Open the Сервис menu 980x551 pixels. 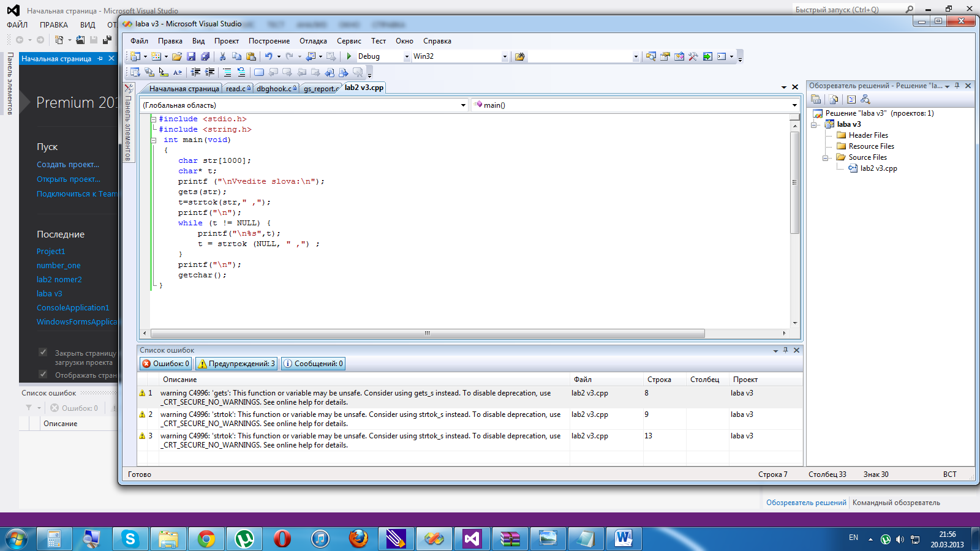click(x=349, y=41)
